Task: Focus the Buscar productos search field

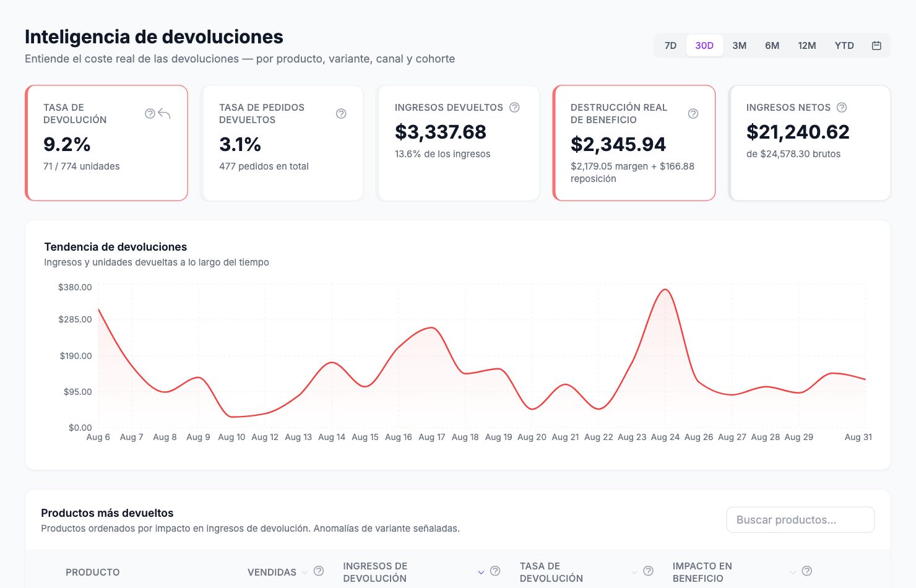Action: 800,520
